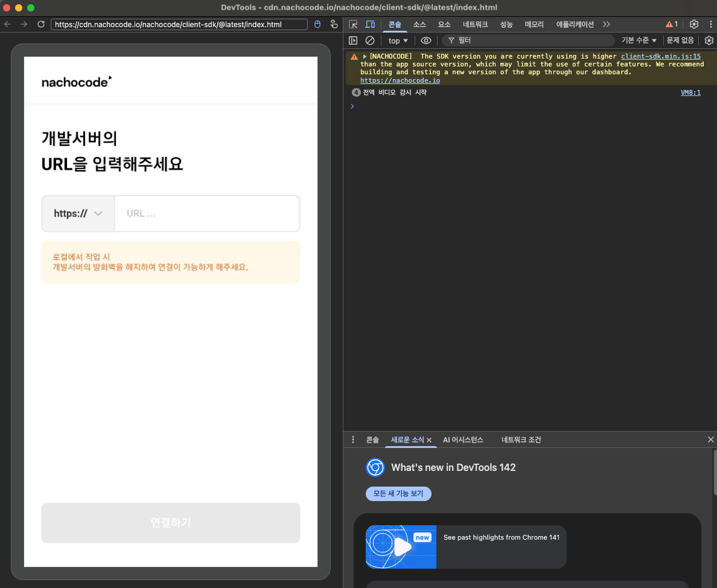Click the URL input field

pyautogui.click(x=206, y=214)
